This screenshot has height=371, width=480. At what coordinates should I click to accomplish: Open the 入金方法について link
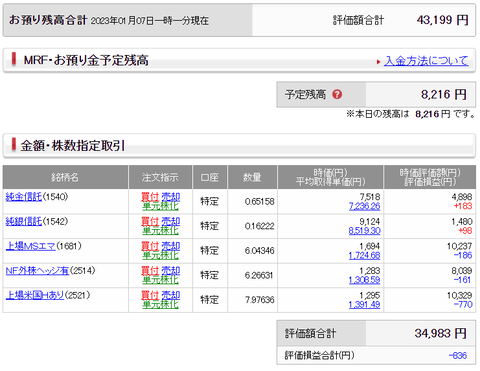coord(426,61)
